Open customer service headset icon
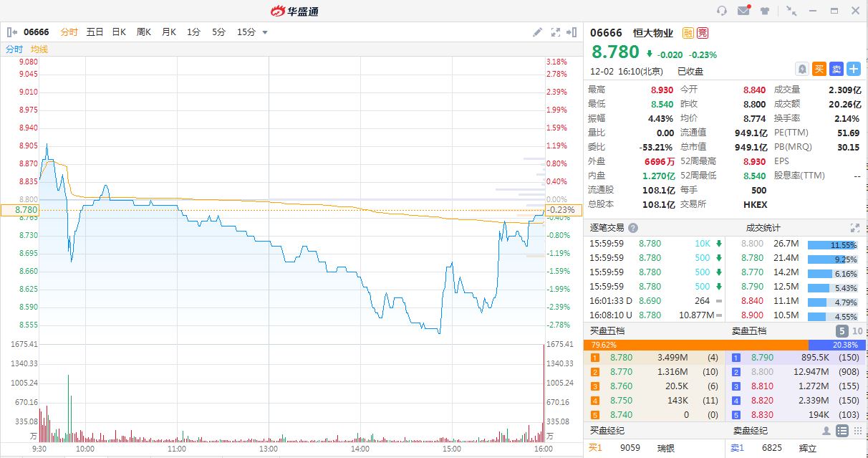The width and height of the screenshot is (868, 458). (x=722, y=10)
